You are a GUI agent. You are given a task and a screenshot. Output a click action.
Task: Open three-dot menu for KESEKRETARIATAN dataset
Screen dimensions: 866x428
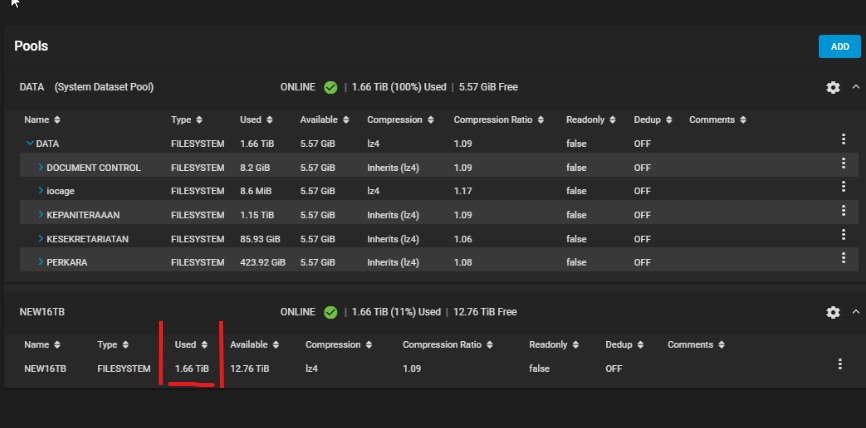point(843,237)
